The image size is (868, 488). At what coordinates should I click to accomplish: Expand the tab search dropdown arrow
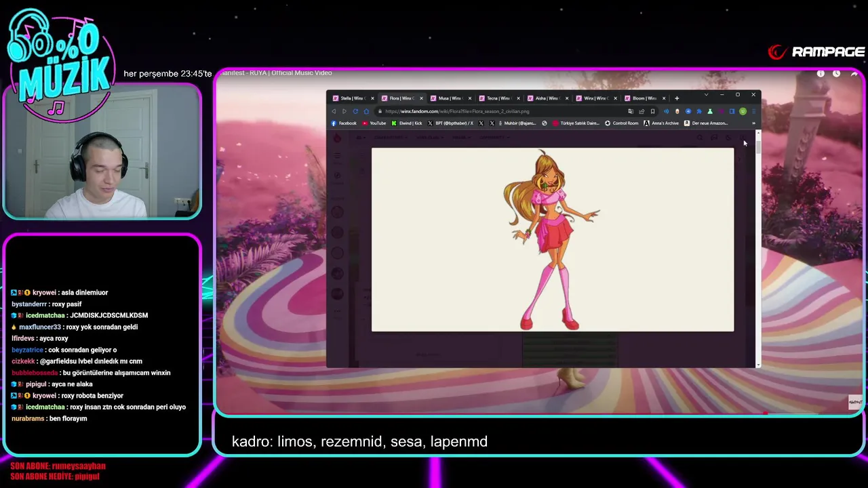pos(706,94)
